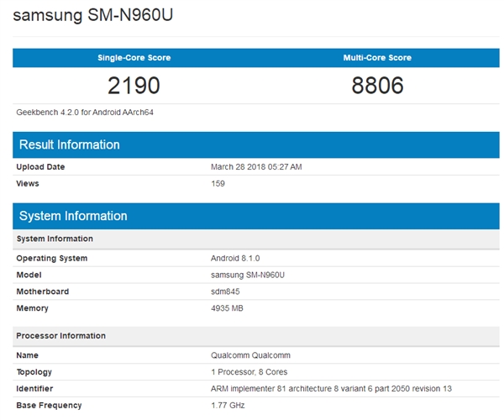Click the Operating System row label
The width and height of the screenshot is (504, 420).
click(51, 258)
